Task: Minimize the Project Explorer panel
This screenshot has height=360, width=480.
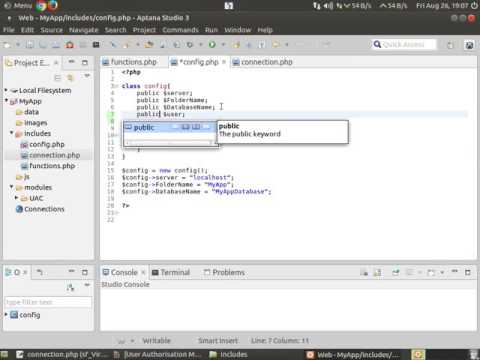Action: (72, 62)
